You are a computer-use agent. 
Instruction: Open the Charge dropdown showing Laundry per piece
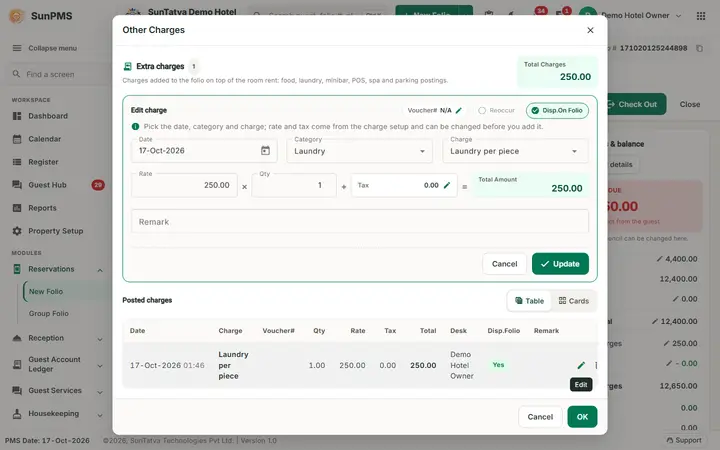[515, 151]
